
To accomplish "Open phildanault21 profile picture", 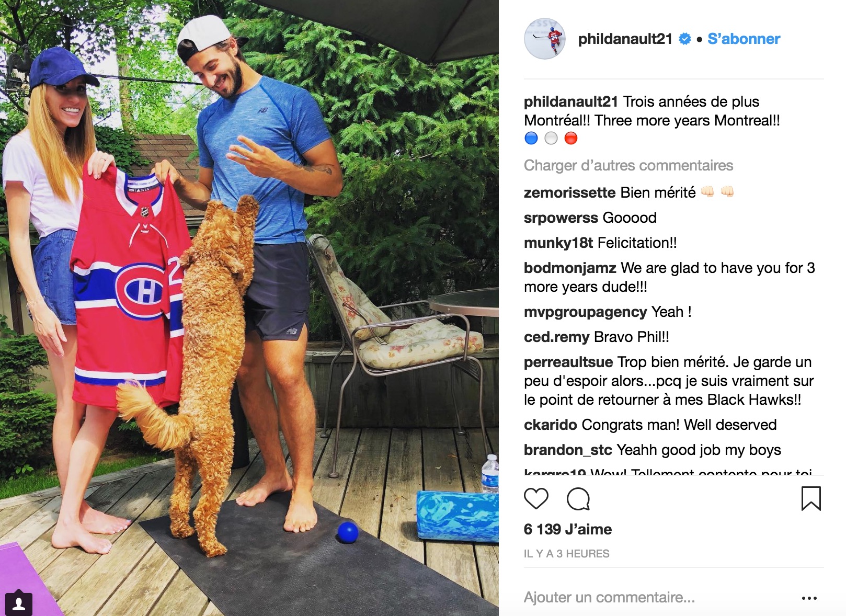I will (x=545, y=39).
